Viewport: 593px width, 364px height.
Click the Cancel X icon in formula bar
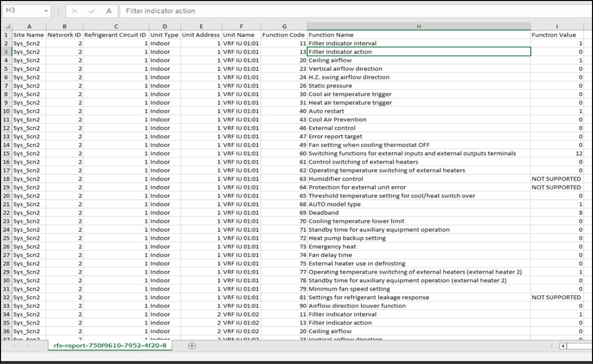point(74,11)
